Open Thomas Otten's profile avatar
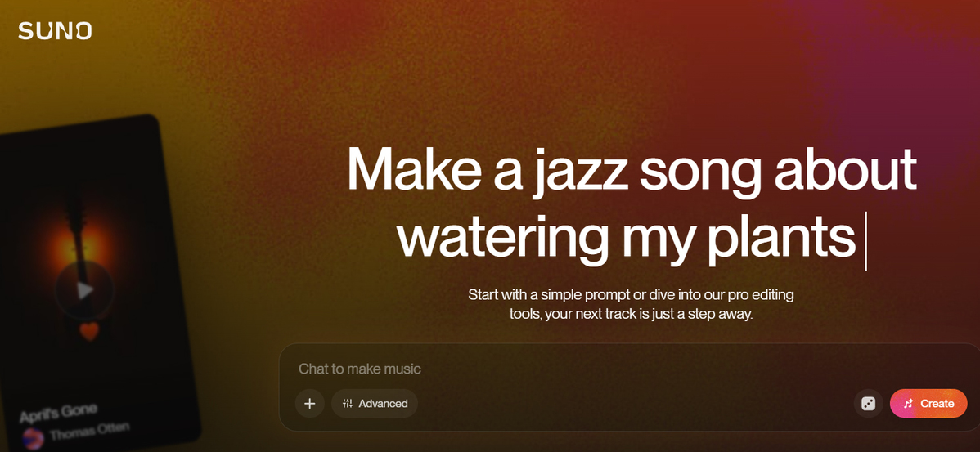 click(x=33, y=437)
